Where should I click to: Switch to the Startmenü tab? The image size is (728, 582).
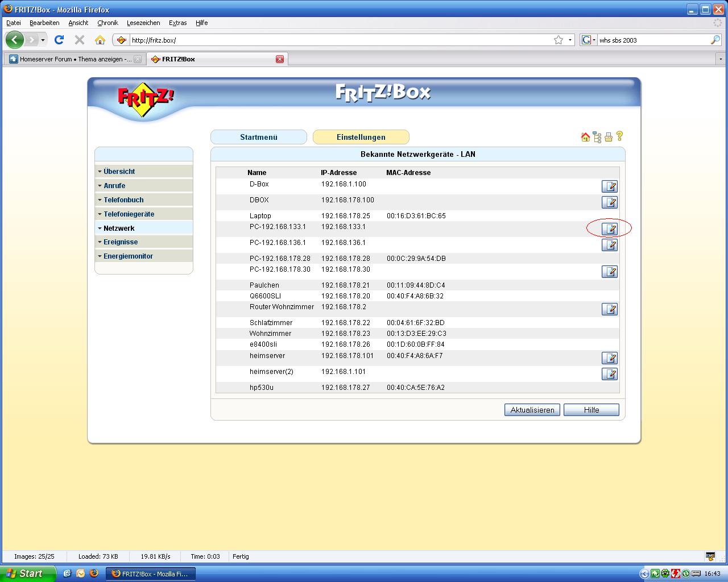coord(259,137)
